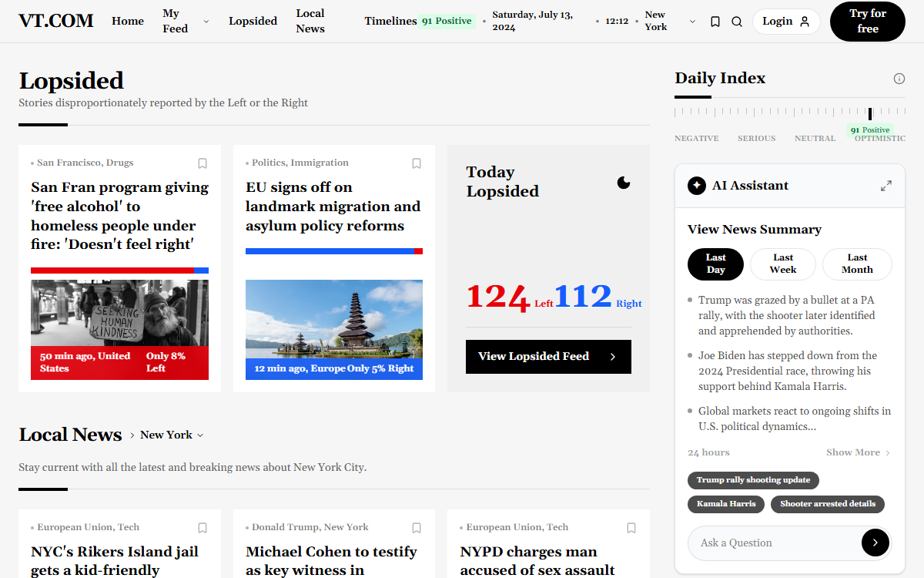Viewport: 924px width, 578px height.
Task: Open Lopsided navigation item
Action: pos(253,21)
